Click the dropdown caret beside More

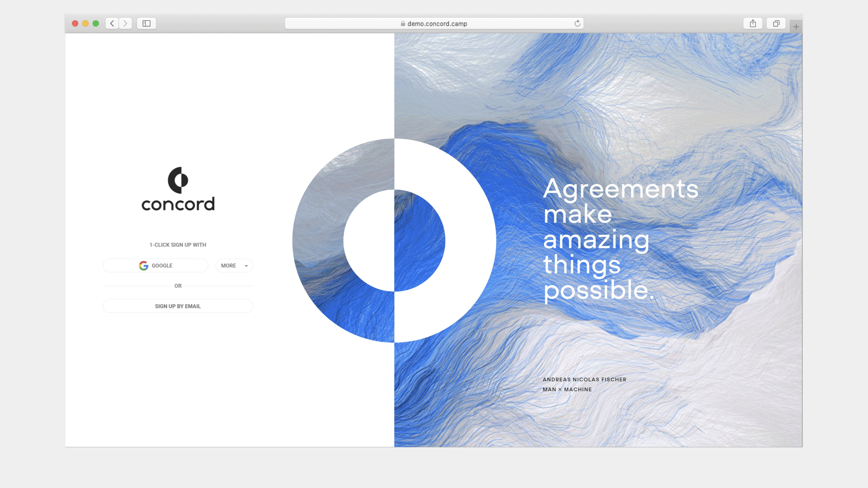(x=246, y=266)
